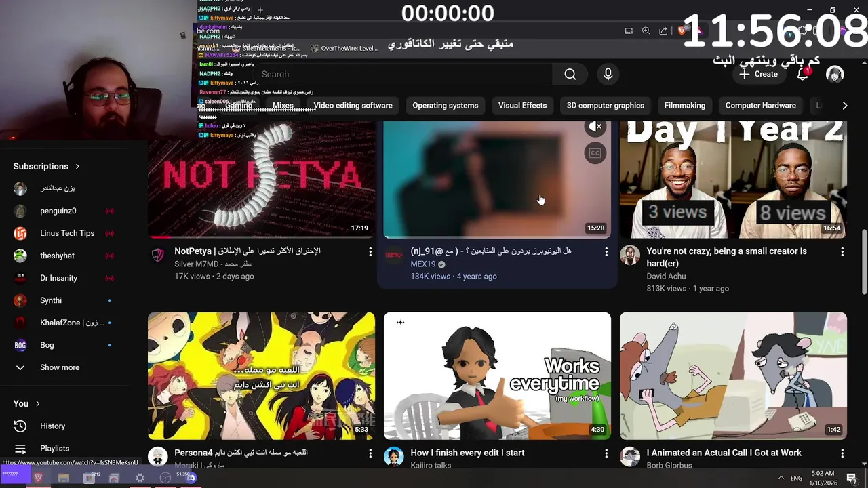Select the Video editing software chip
Image resolution: width=868 pixels, height=488 pixels.
353,106
